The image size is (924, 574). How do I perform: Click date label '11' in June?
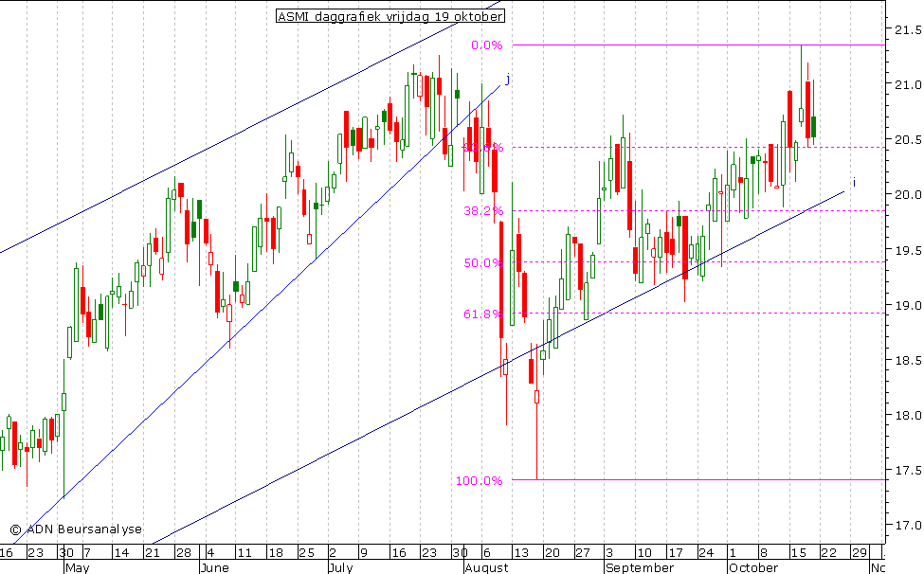[x=244, y=553]
